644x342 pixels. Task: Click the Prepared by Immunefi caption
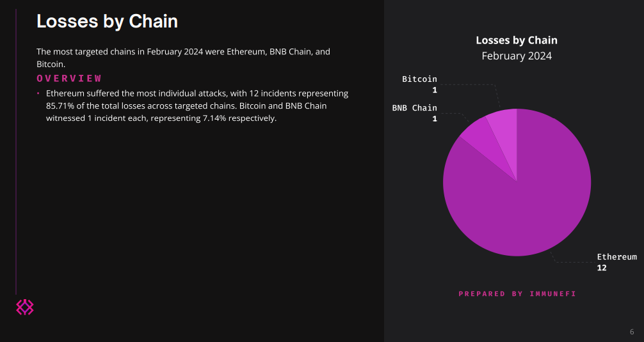pyautogui.click(x=517, y=294)
